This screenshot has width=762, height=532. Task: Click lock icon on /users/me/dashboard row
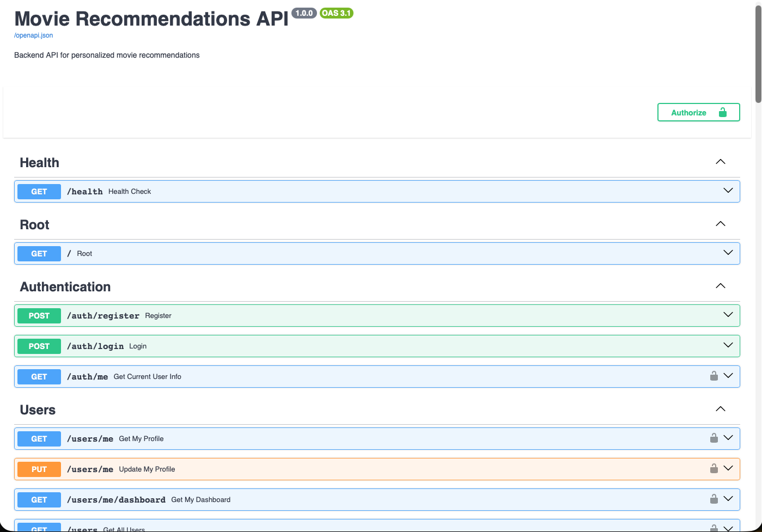(714, 499)
